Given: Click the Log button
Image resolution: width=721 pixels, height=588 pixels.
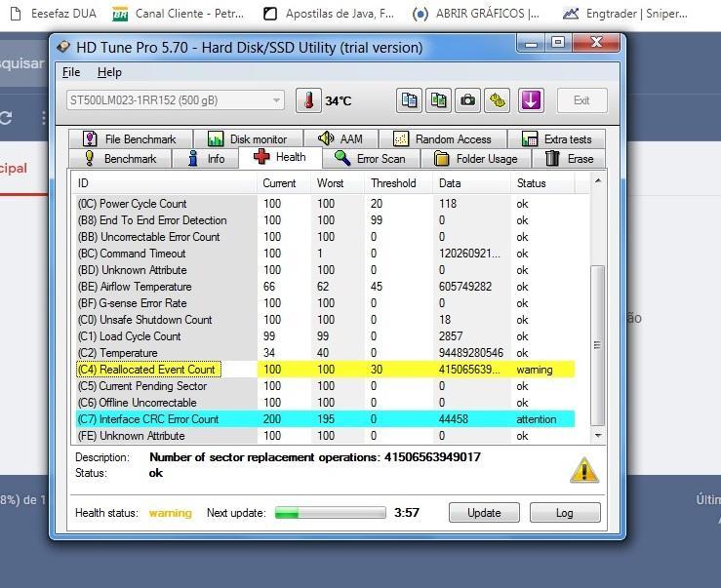Looking at the screenshot, I should point(565,513).
